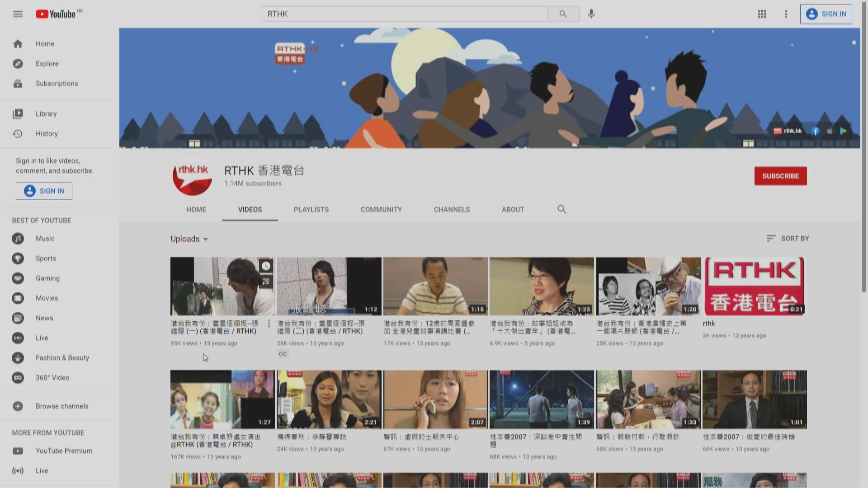Viewport: 868px width, 488px height.
Task: Search within channel using magnifier icon
Action: (x=561, y=209)
